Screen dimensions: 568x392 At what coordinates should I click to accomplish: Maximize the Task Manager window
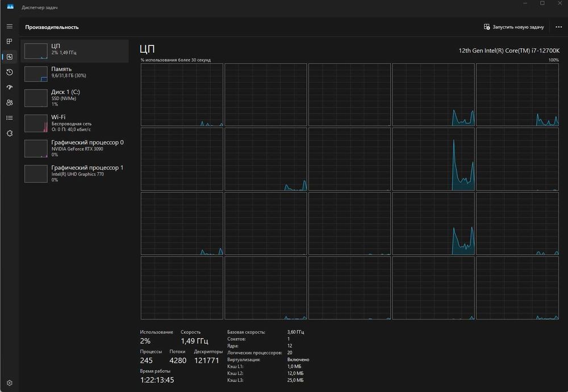tap(542, 4)
